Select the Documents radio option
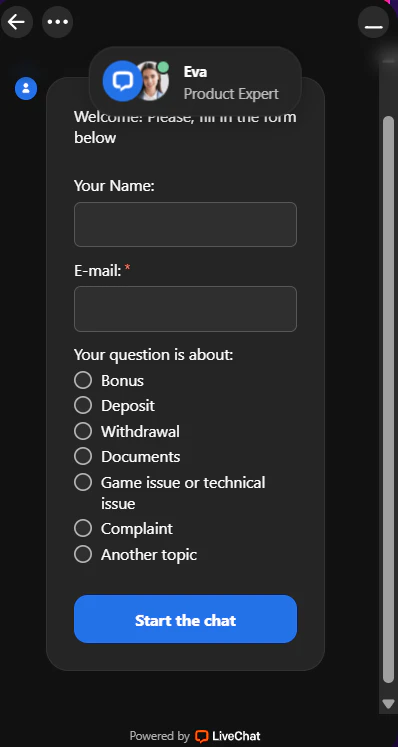398x747 pixels. (x=83, y=456)
